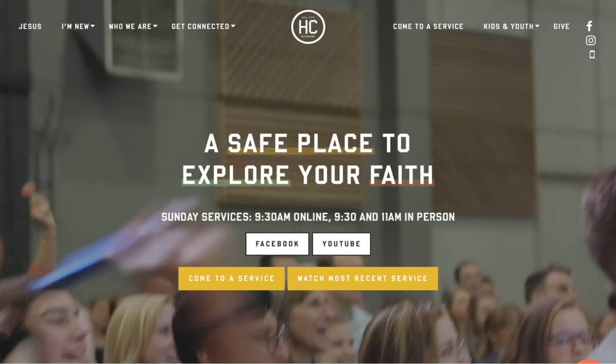This screenshot has height=364, width=616.
Task: Open the Jesus menu item
Action: point(30,26)
